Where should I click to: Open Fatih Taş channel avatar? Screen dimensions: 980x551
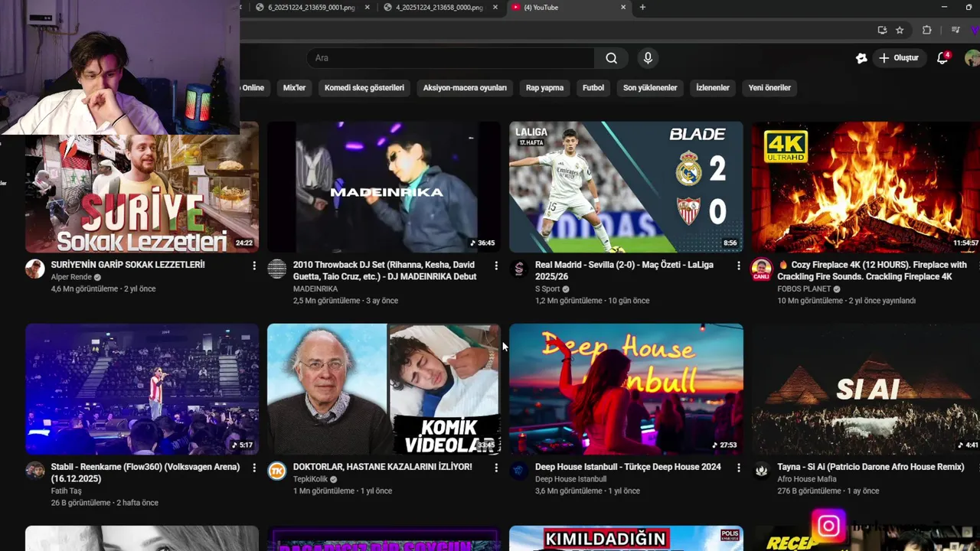tap(34, 471)
